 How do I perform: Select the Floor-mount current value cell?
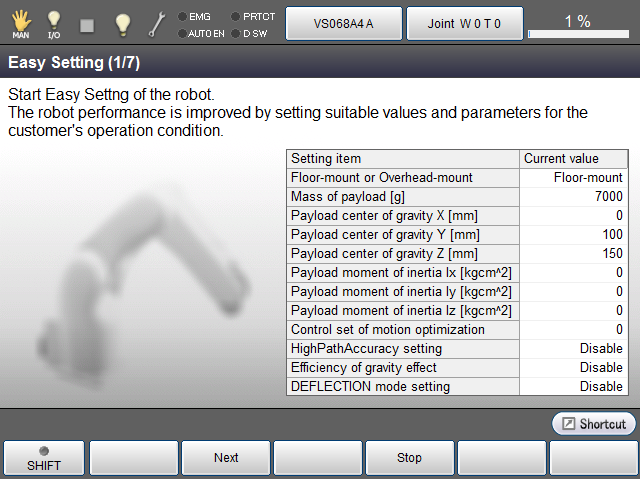[574, 178]
